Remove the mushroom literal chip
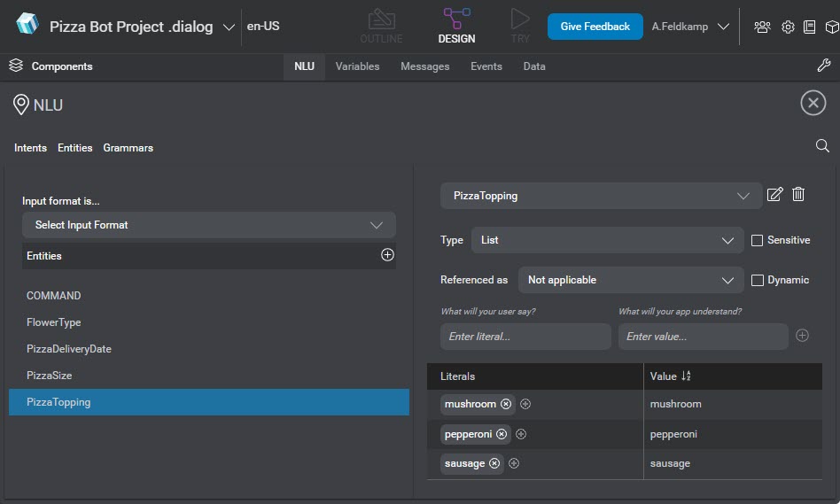Viewport: 840px width, 504px height. pyautogui.click(x=506, y=404)
